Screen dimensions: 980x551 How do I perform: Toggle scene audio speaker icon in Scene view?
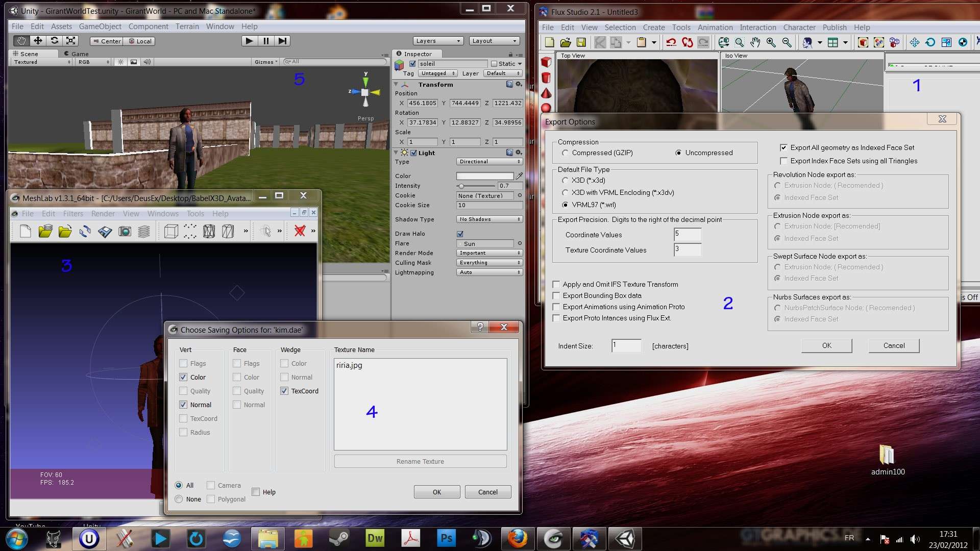click(x=147, y=62)
